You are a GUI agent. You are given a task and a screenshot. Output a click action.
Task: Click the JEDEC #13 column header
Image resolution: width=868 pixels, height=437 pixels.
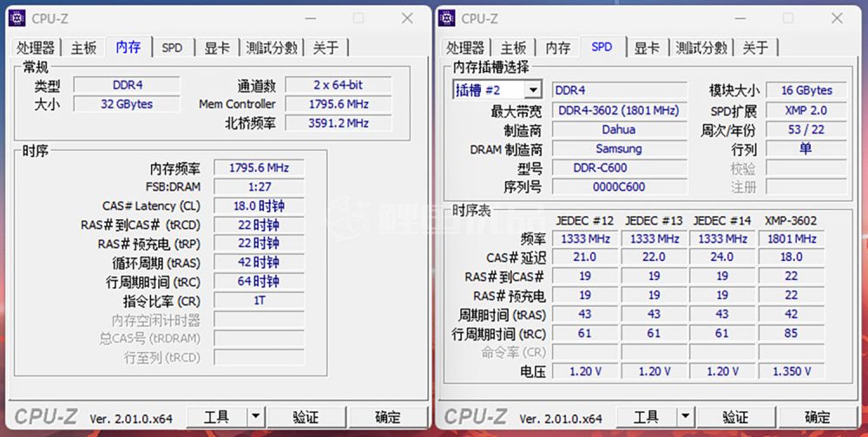pos(654,221)
